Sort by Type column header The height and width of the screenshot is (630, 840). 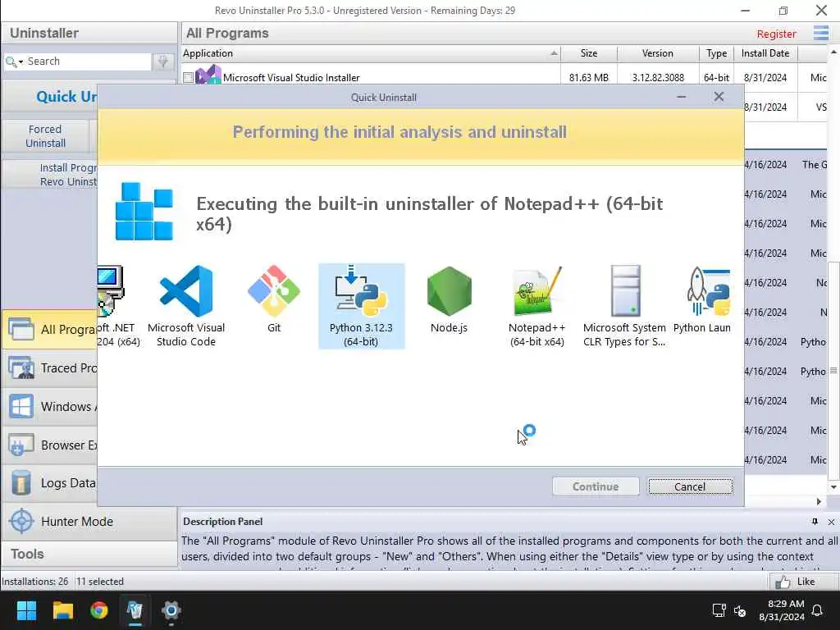(x=717, y=53)
